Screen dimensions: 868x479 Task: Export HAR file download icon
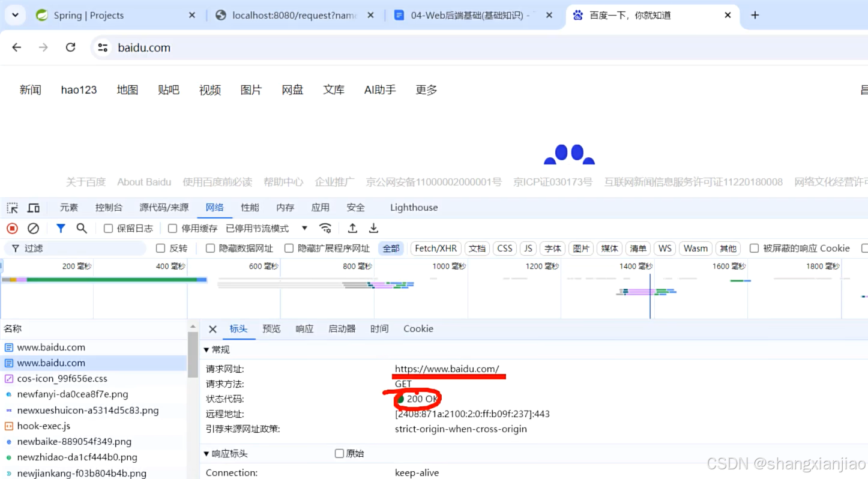pyautogui.click(x=373, y=228)
